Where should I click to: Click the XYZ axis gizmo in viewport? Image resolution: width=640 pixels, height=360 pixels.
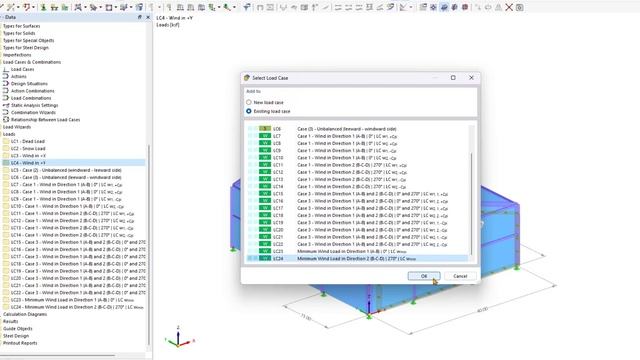[x=179, y=338]
